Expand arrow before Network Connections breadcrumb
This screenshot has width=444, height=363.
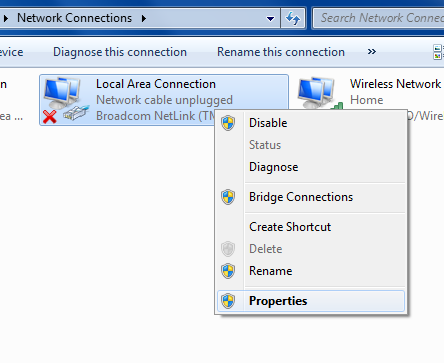6,18
